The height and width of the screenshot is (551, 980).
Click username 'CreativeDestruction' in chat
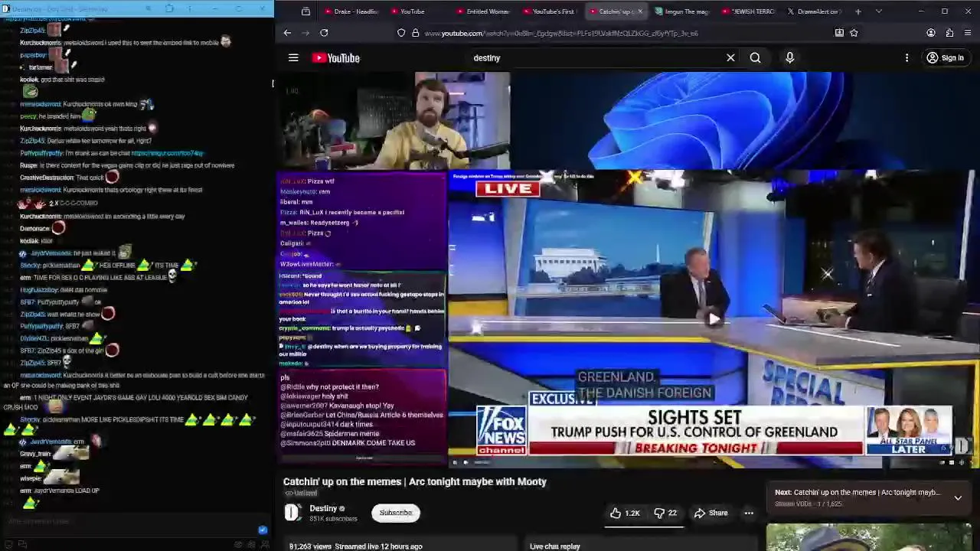pyautogui.click(x=47, y=178)
